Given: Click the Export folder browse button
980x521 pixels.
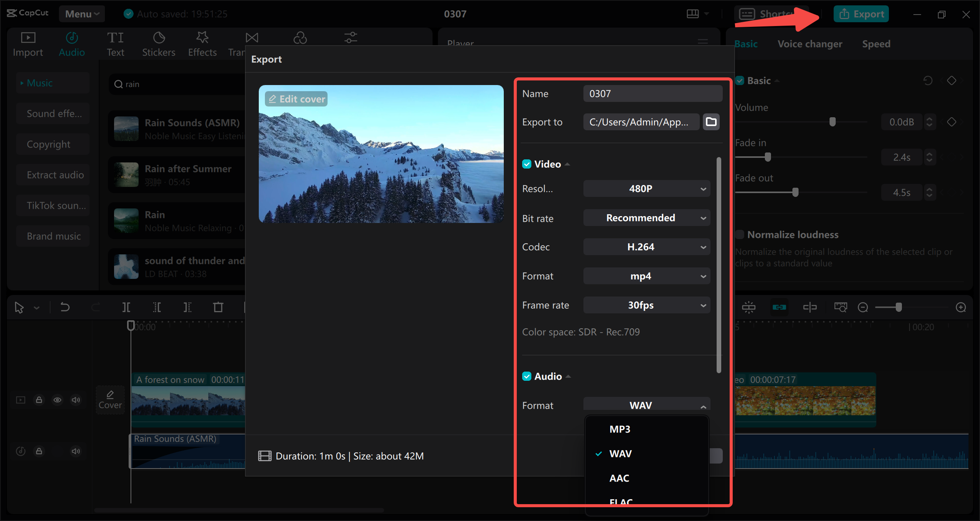Looking at the screenshot, I should point(711,122).
